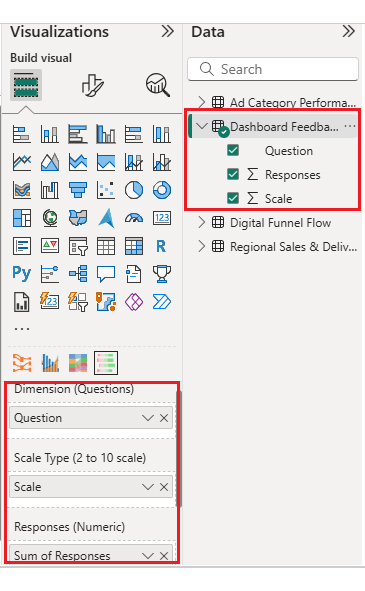
Task: Uncheck the Responses field checkbox
Action: pyautogui.click(x=233, y=174)
